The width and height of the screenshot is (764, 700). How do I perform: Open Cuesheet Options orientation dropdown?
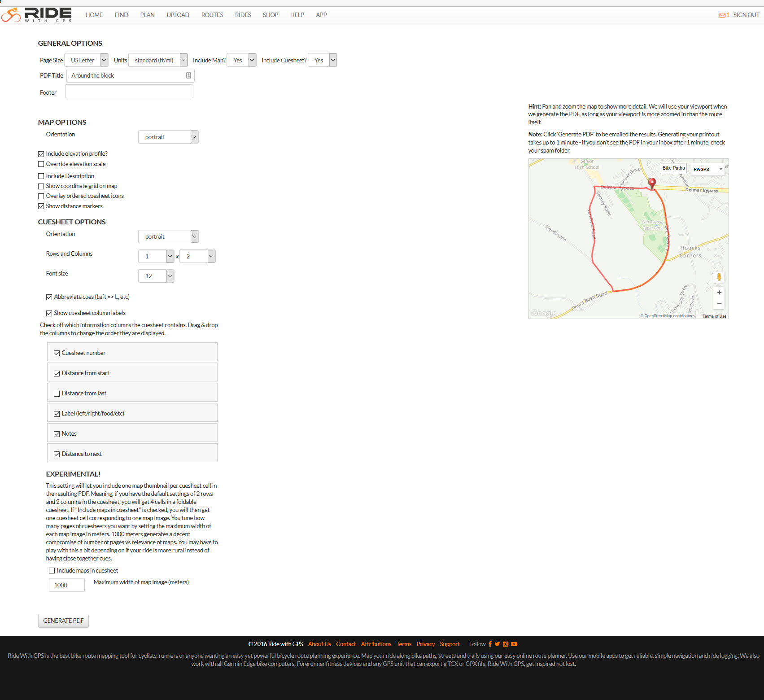pyautogui.click(x=168, y=236)
